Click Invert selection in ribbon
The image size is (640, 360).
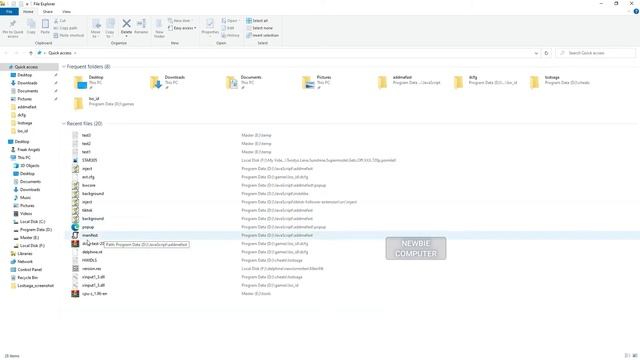(x=262, y=36)
